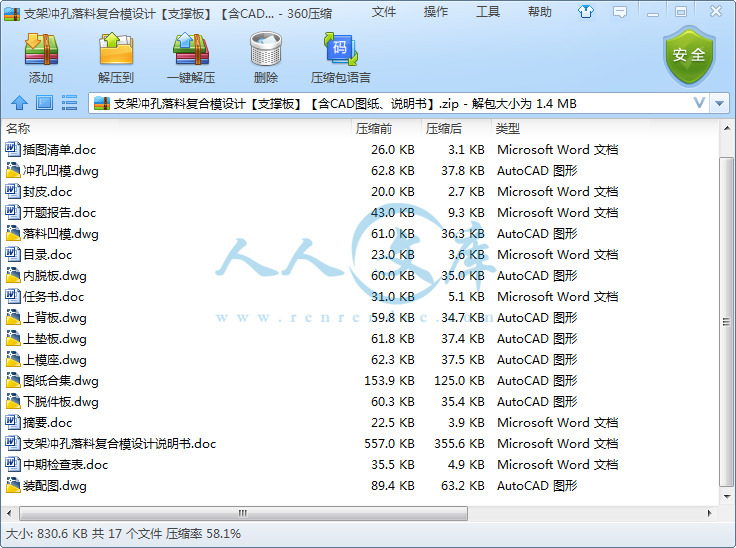Viewport: 736px width, 548px height.
Task: Open the feedback message icon in title bar
Action: coord(620,12)
